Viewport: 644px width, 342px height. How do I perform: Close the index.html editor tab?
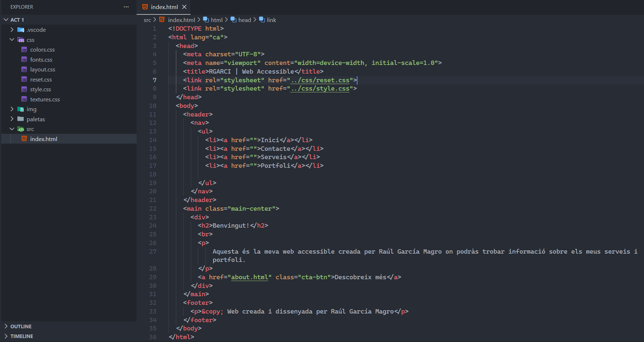185,7
